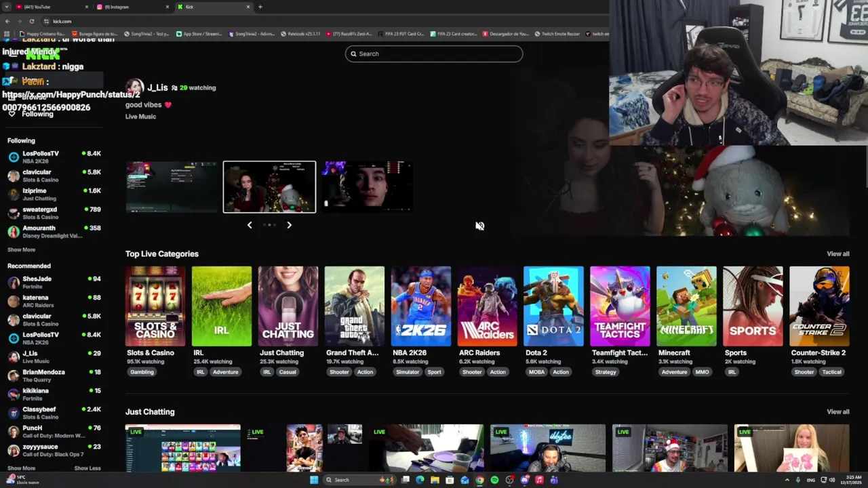This screenshot has height=488, width=868.
Task: Advance to the next featured stream in the carousel
Action: pos(289,225)
